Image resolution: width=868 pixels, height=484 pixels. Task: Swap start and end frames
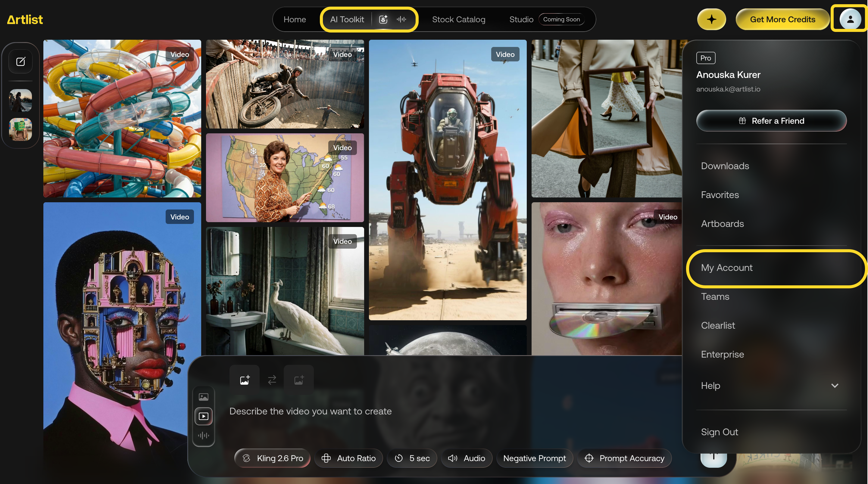tap(272, 380)
